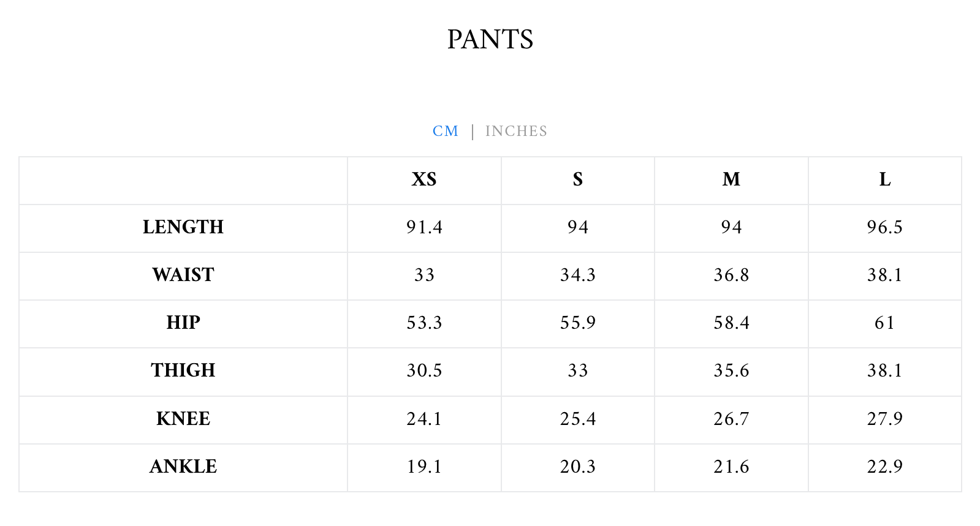Select the XS size column header
The image size is (980, 526).
tap(424, 179)
